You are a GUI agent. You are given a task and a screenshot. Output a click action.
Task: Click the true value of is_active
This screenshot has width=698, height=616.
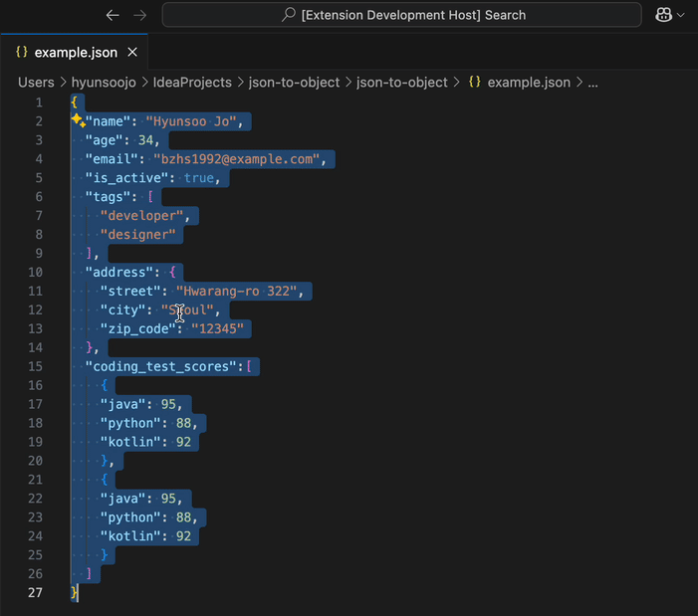pos(199,178)
